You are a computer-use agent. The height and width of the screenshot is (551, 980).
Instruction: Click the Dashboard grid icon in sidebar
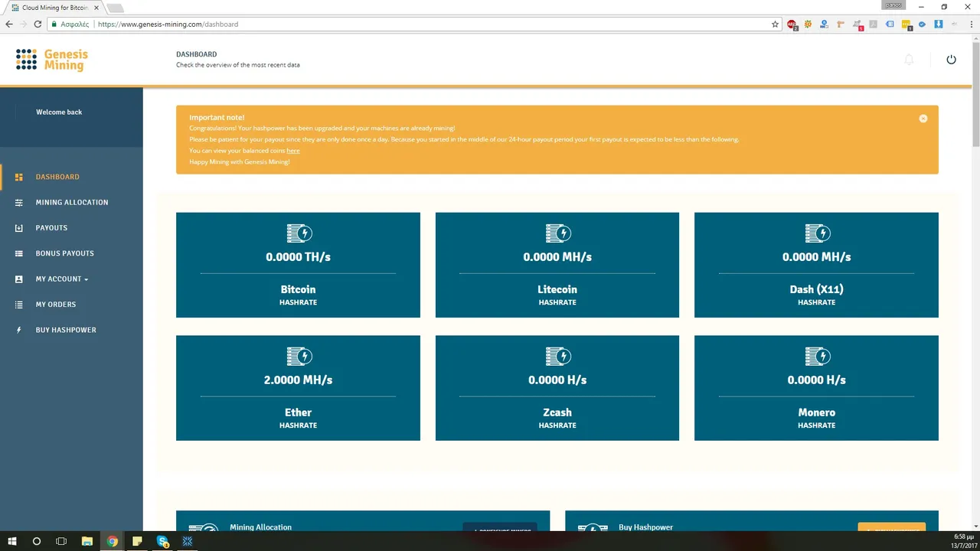19,177
